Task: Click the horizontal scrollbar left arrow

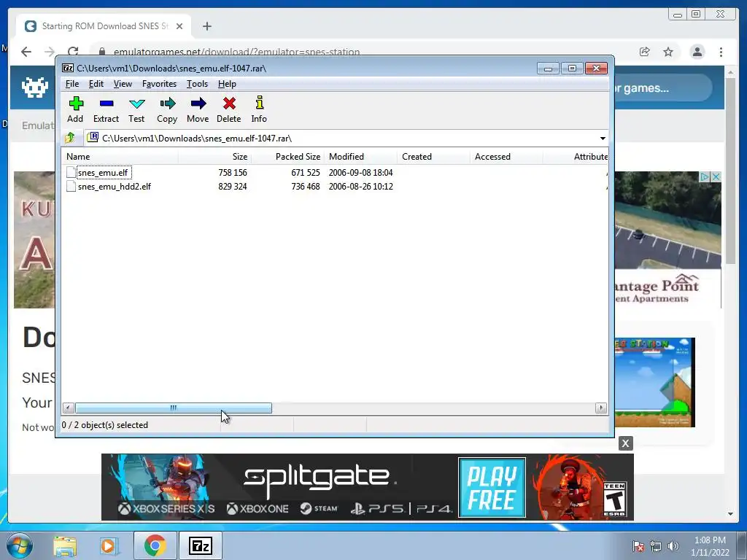Action: click(68, 408)
